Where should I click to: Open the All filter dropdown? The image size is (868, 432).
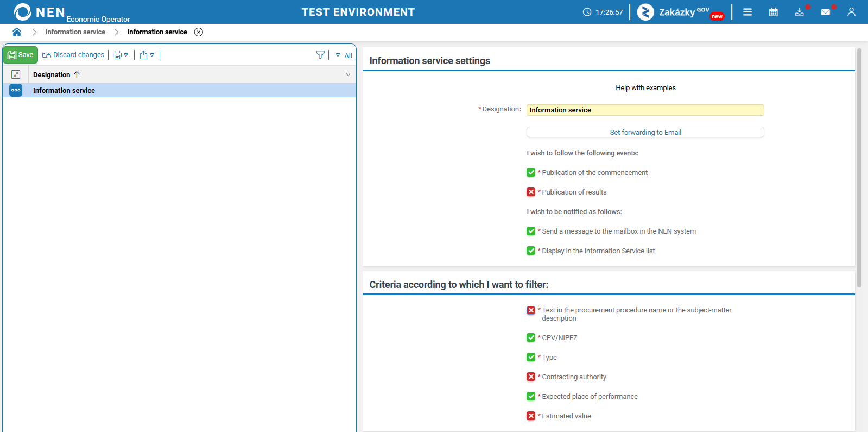tap(344, 55)
